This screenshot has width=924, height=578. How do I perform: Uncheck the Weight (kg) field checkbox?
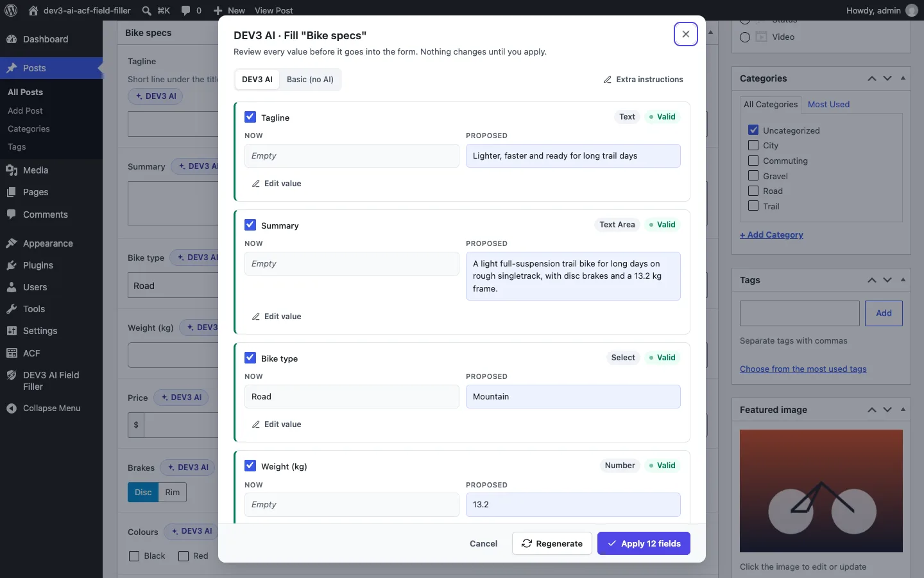(x=250, y=466)
